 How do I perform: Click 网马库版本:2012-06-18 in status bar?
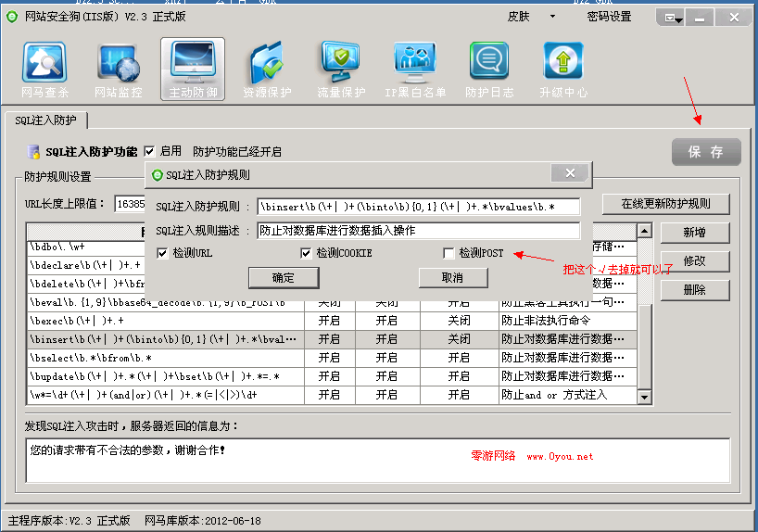[203, 521]
